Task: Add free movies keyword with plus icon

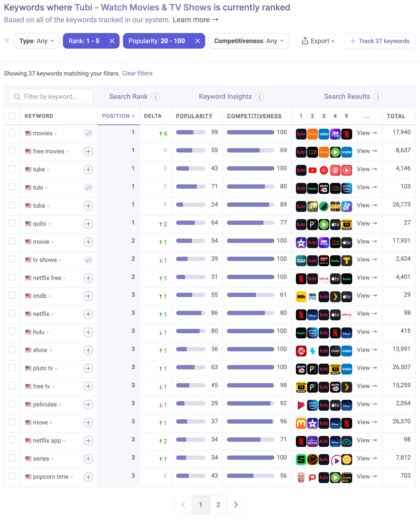Action: [88, 151]
